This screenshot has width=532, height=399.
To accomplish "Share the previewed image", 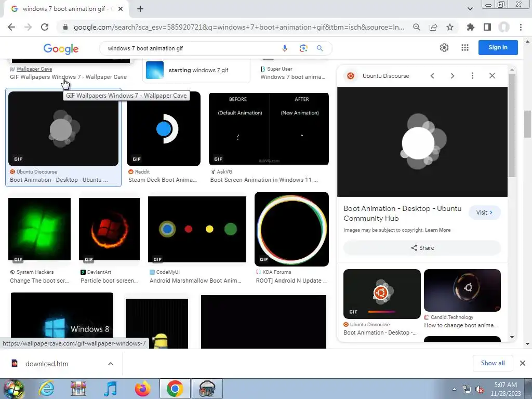I will 422,248.
